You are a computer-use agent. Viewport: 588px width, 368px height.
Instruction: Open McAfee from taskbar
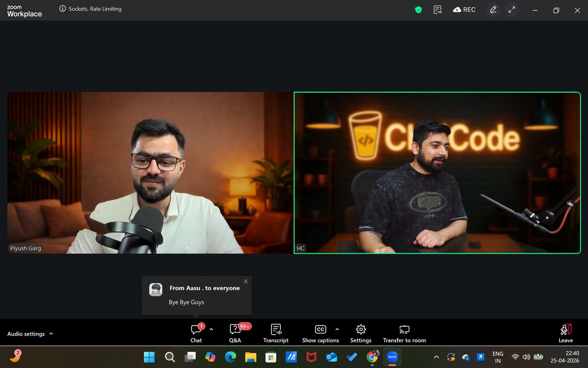[x=311, y=357]
